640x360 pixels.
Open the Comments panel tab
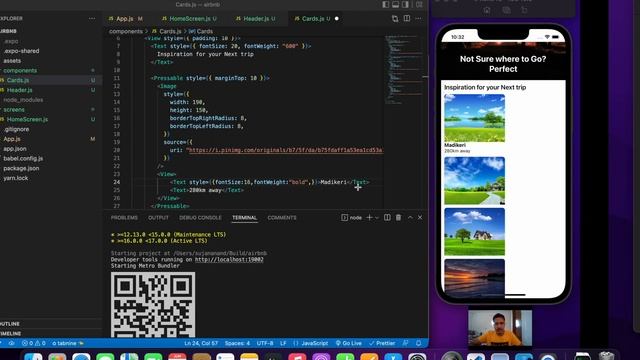tap(282, 218)
